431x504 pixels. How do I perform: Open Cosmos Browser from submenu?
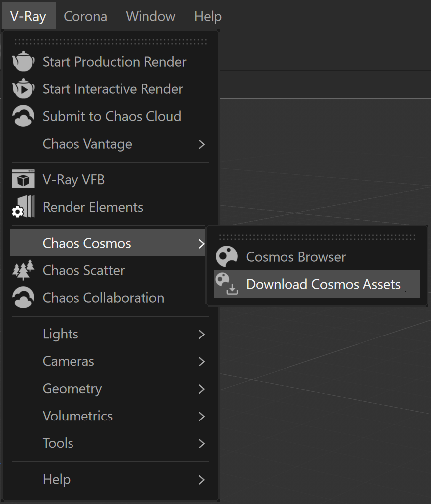pyautogui.click(x=316, y=257)
